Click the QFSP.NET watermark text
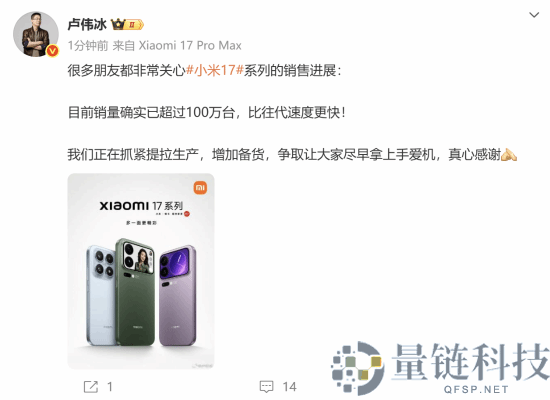This screenshot has height=400, width=550. click(x=476, y=389)
